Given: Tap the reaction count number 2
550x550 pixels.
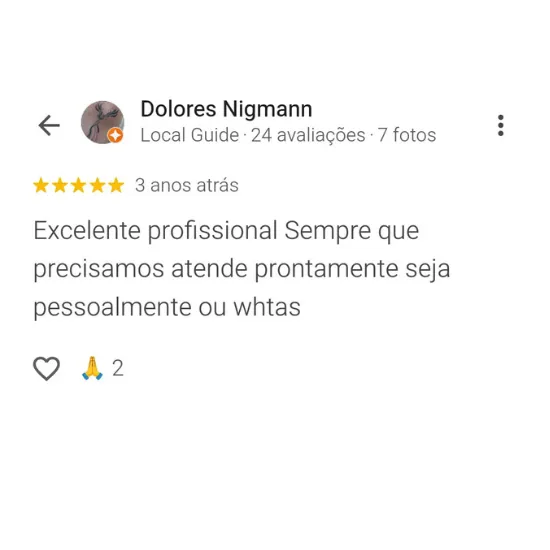Looking at the screenshot, I should pyautogui.click(x=118, y=368).
